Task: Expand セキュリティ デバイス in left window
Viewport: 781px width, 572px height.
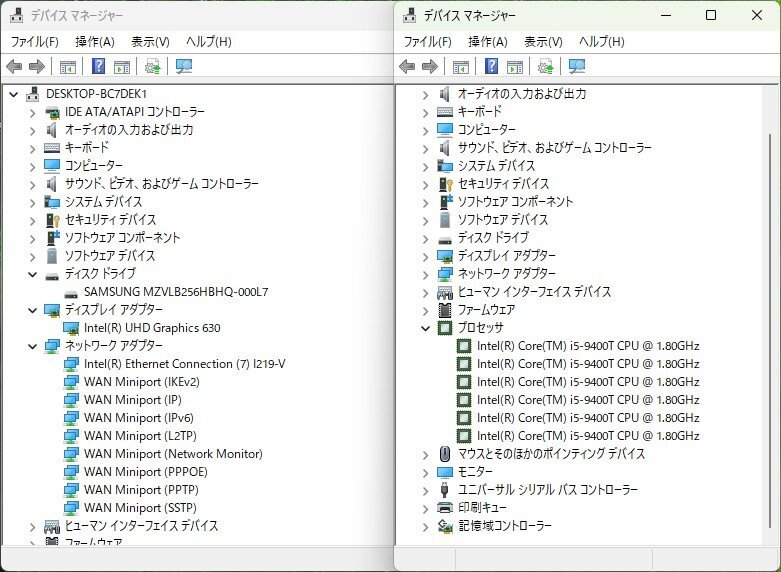Action: pos(33,221)
